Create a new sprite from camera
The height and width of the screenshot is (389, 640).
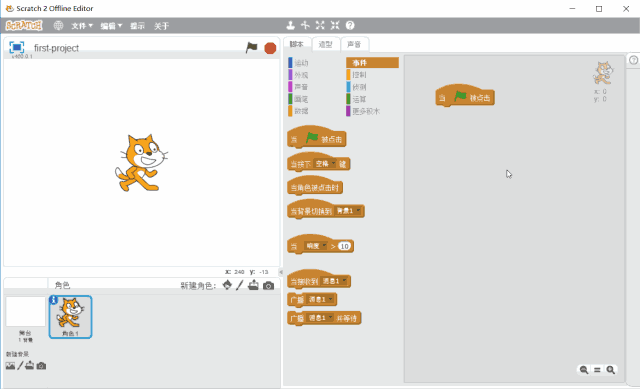pyautogui.click(x=268, y=285)
